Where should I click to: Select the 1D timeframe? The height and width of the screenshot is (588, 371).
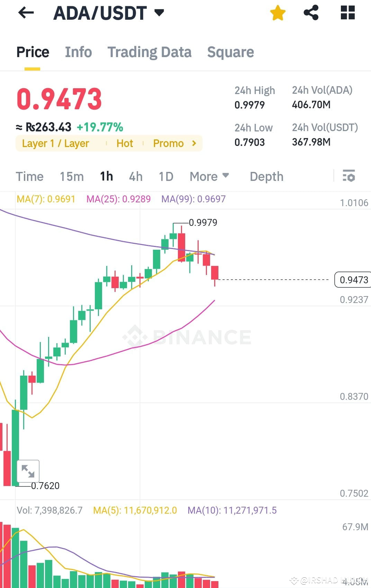click(x=166, y=176)
